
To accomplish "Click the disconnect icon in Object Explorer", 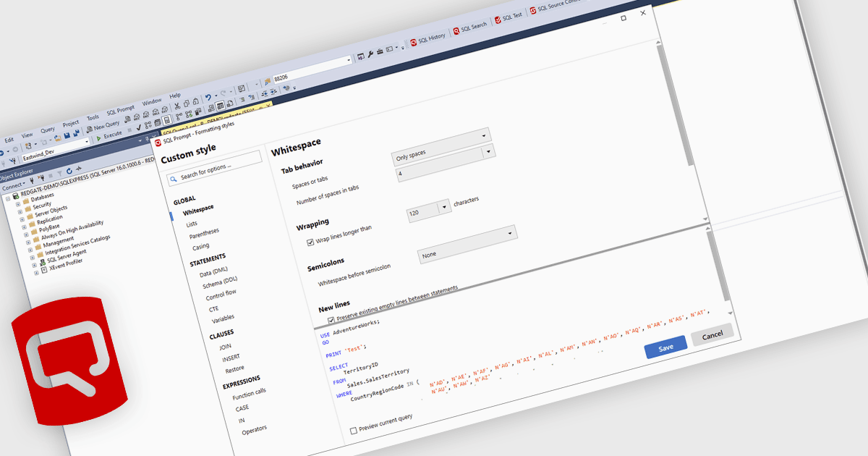I will pos(41,177).
